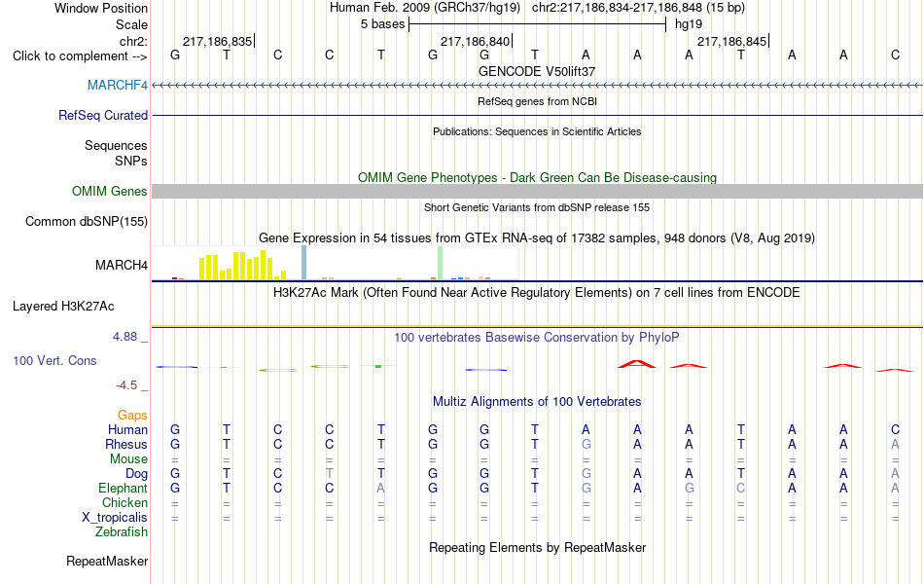Click 'Repeating Elements by RepeatMasker' title
The width and height of the screenshot is (924, 584).
click(x=537, y=547)
